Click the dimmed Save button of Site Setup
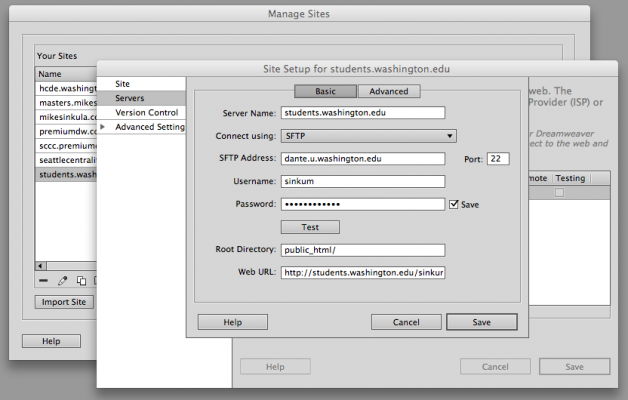This screenshot has width=628, height=400. (x=574, y=367)
